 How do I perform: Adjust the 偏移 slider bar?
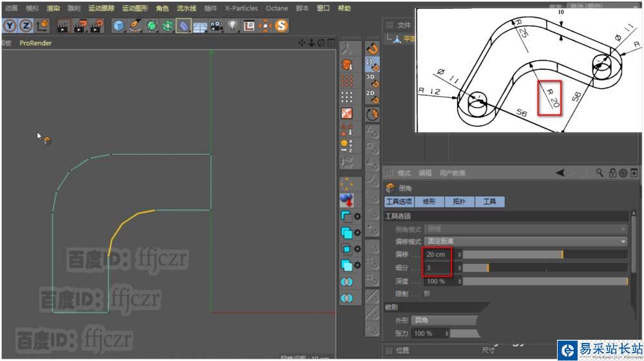(545, 255)
